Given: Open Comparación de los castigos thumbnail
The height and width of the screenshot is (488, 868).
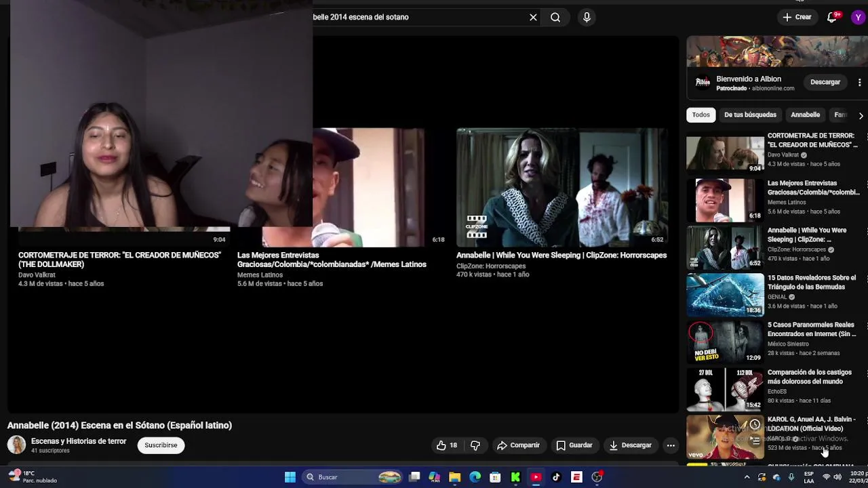Looking at the screenshot, I should [x=725, y=390].
